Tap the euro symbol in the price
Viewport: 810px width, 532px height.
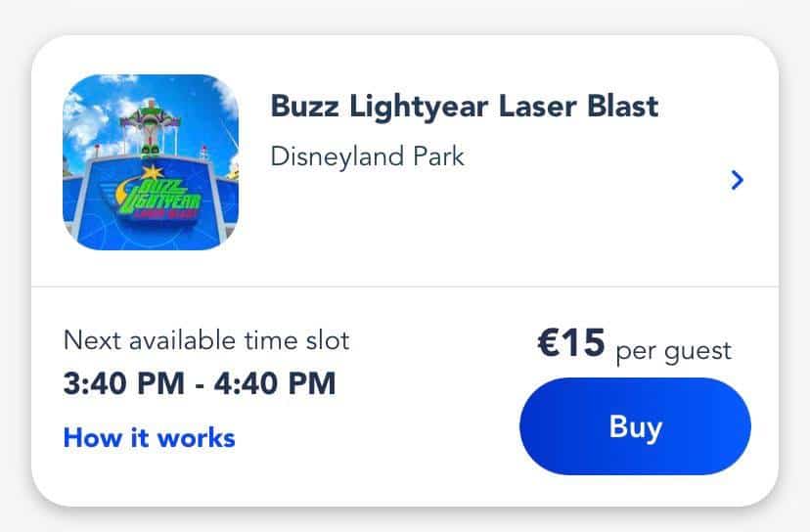(x=548, y=342)
